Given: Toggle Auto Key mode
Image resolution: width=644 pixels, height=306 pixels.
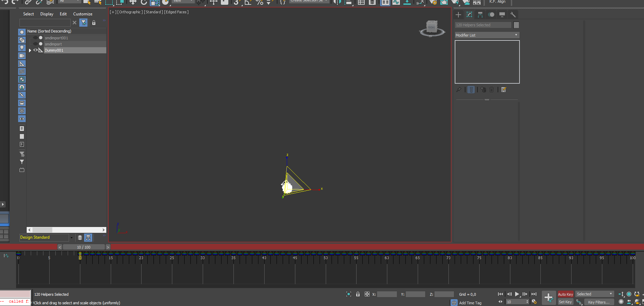Looking at the screenshot, I should point(565,294).
